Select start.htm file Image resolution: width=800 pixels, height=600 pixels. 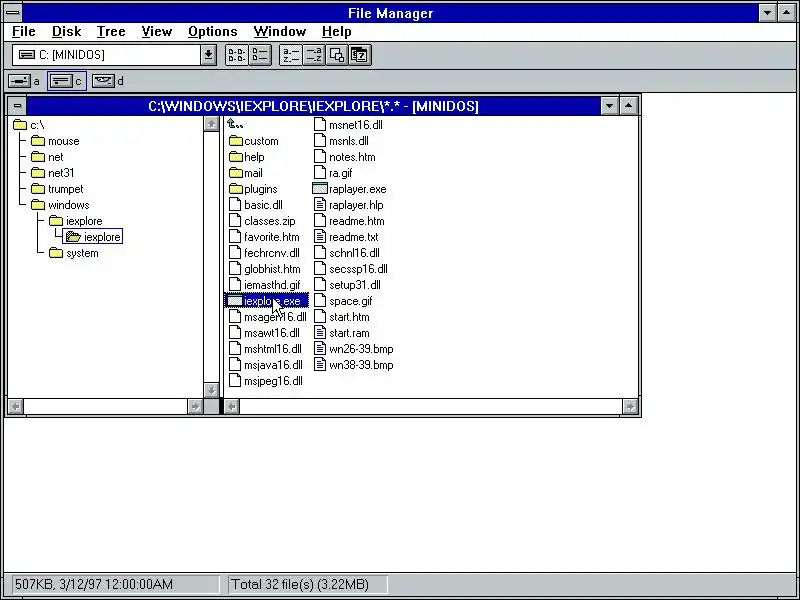click(342, 317)
